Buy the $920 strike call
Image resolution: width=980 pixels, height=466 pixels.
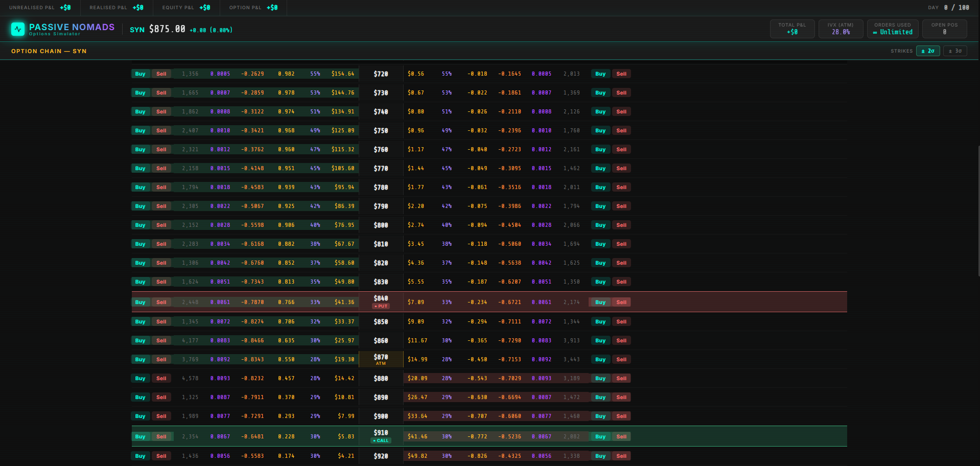point(141,456)
